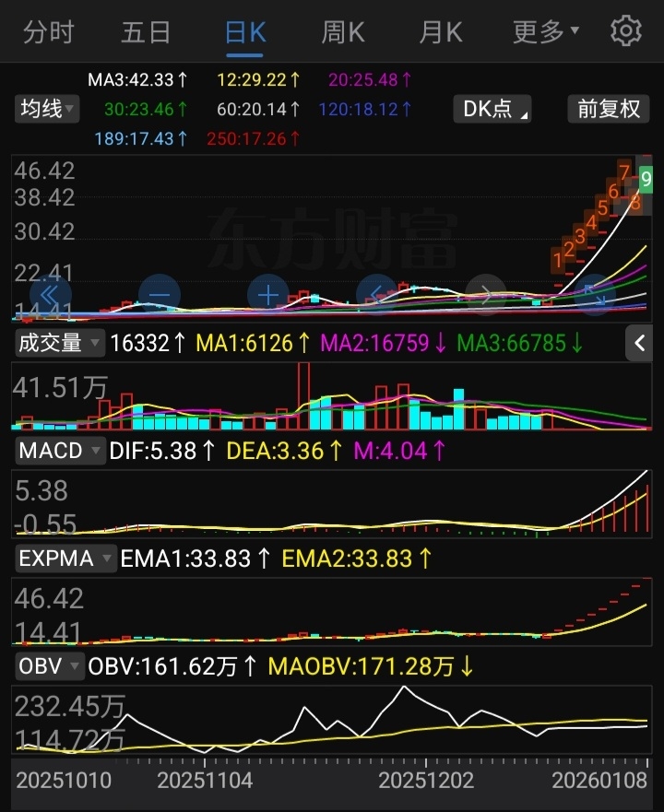Tap the orange 1 signal marker

coord(558,261)
